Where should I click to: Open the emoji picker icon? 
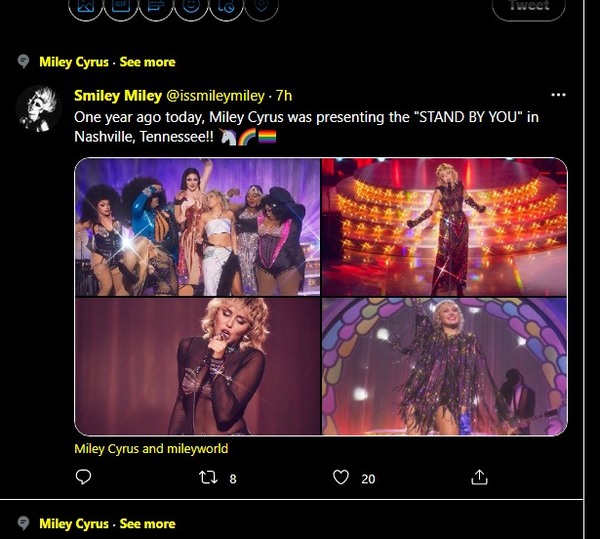[x=191, y=6]
